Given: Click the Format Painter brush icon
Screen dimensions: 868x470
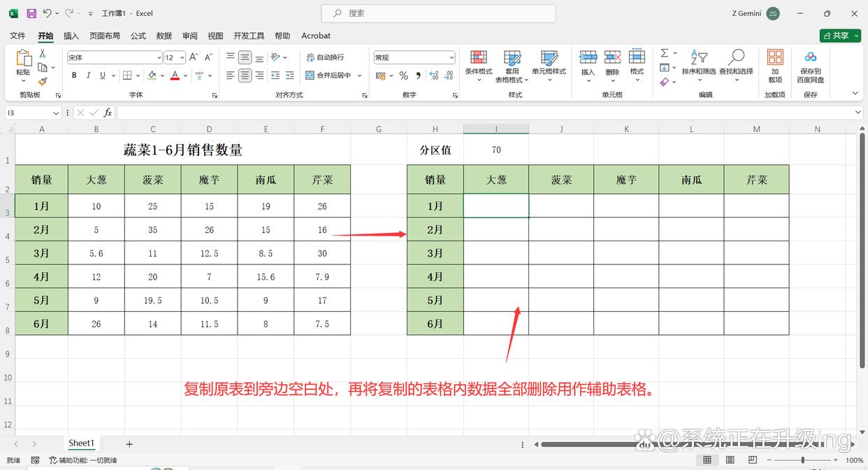Looking at the screenshot, I should [43, 82].
